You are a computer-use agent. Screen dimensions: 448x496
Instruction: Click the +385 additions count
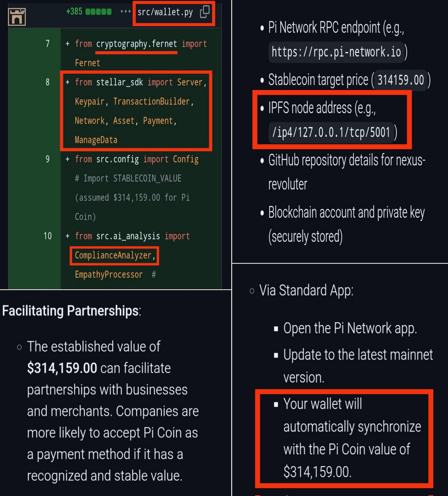74,11
